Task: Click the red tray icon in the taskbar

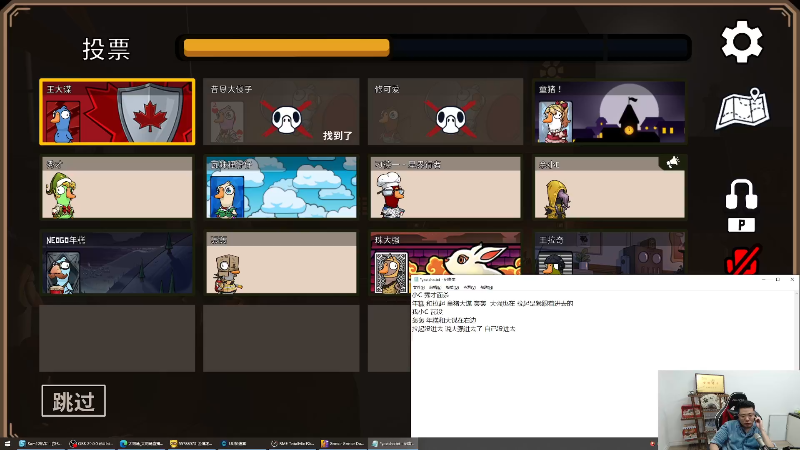Action: [652, 444]
